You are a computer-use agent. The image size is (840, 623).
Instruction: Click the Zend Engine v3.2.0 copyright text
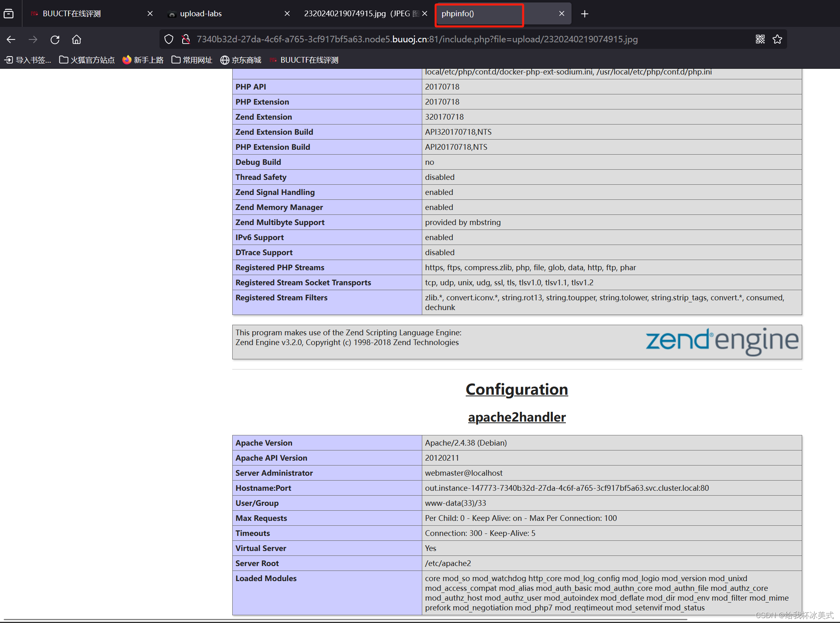347,342
